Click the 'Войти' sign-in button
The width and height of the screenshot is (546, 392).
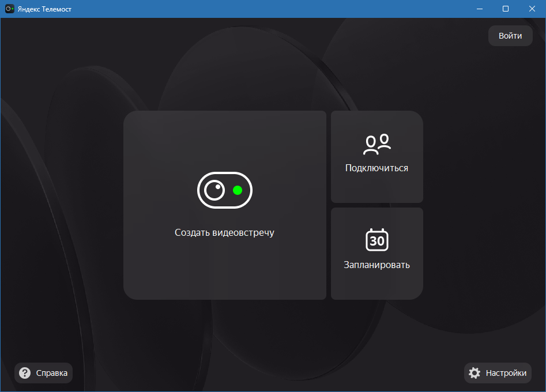[x=510, y=36]
